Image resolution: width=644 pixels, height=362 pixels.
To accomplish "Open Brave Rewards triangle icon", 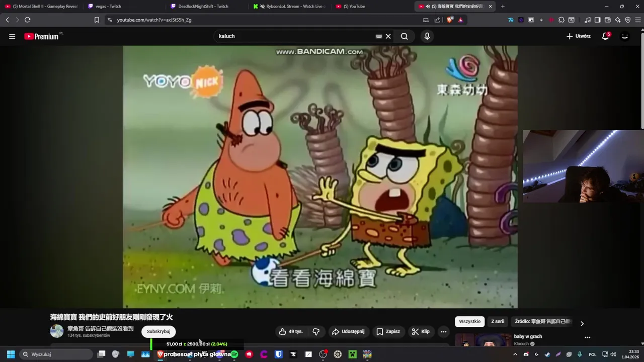I will tap(460, 20).
